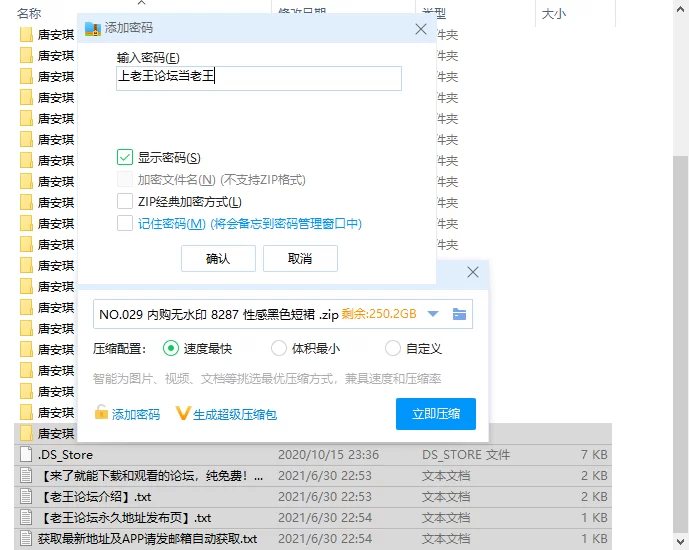Click the 添加密码 dialog title icon
Image resolution: width=689 pixels, height=550 pixels.
coord(93,28)
